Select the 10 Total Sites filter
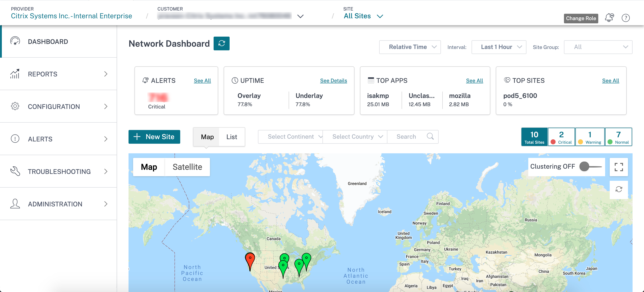This screenshot has height=292, width=644. [x=534, y=137]
